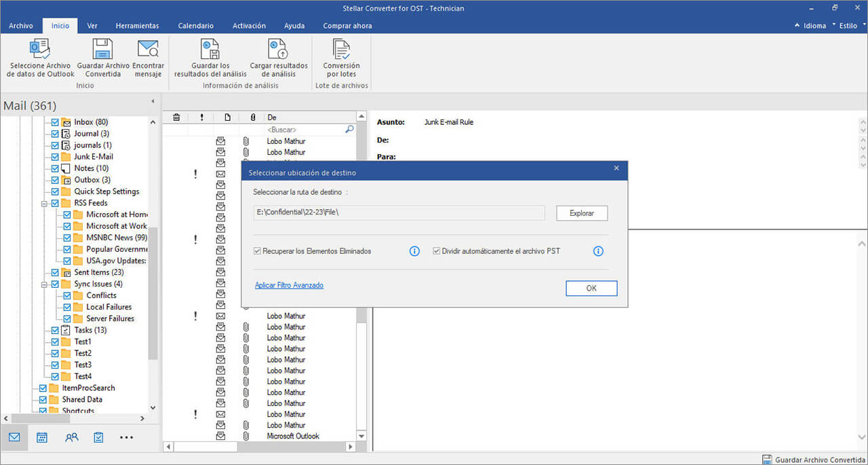This screenshot has width=868, height=465.
Task: Uncheck Quick Step Settings checkbox
Action: (56, 191)
